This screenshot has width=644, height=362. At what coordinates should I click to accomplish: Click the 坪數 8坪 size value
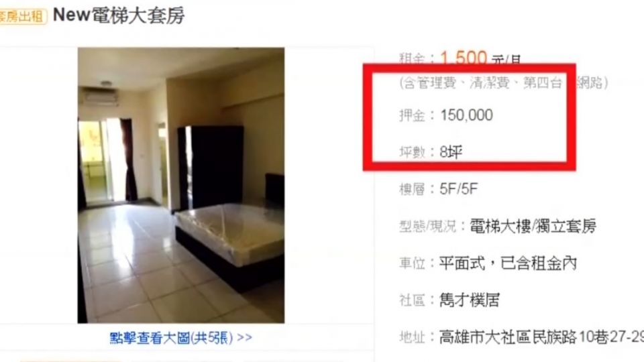coord(451,152)
